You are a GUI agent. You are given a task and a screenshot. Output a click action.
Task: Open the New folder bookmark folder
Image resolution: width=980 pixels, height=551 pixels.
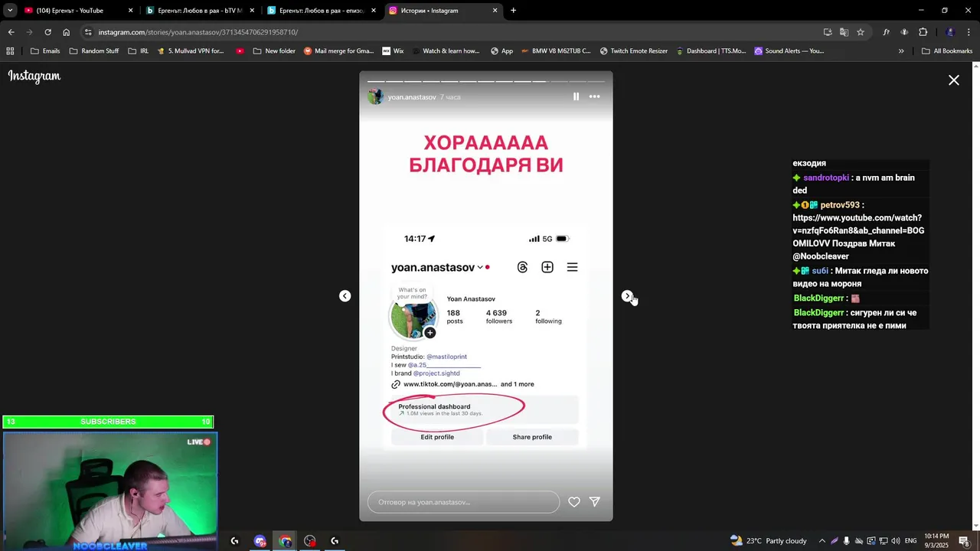(273, 51)
